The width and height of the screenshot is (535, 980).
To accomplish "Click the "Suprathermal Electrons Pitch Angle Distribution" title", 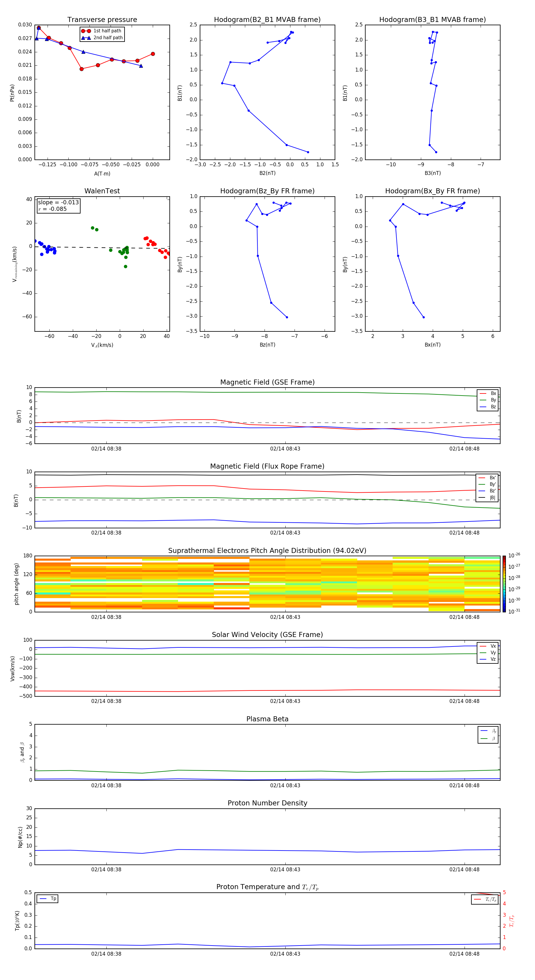I will click(267, 551).
